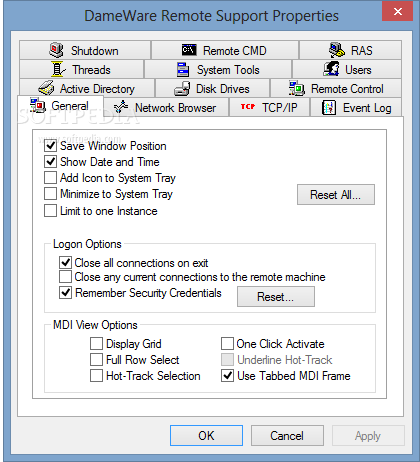Uncheck Show Date and Time
This screenshot has height=462, width=420.
pyautogui.click(x=50, y=162)
